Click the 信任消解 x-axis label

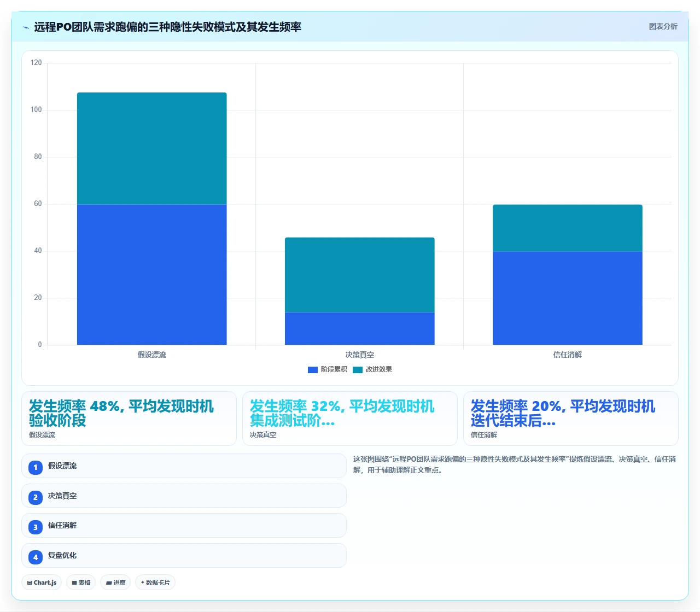click(x=568, y=355)
